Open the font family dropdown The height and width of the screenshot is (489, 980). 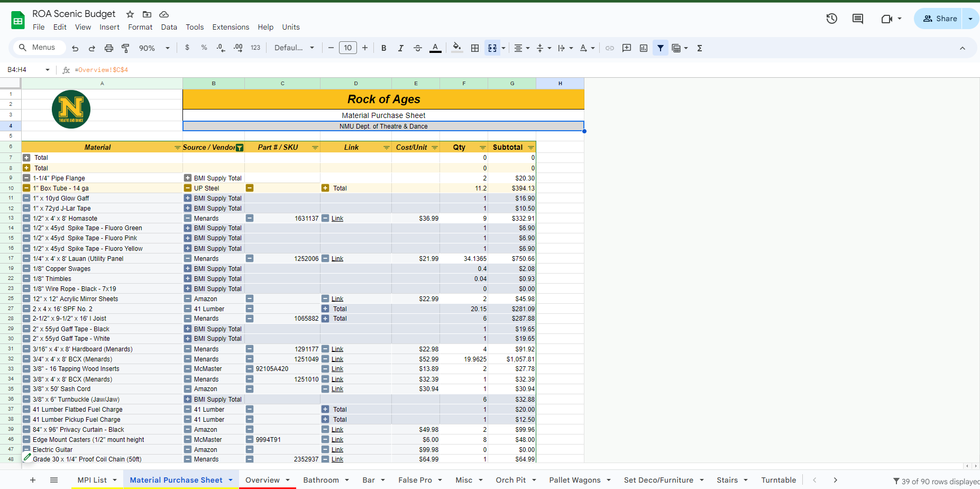coord(294,48)
